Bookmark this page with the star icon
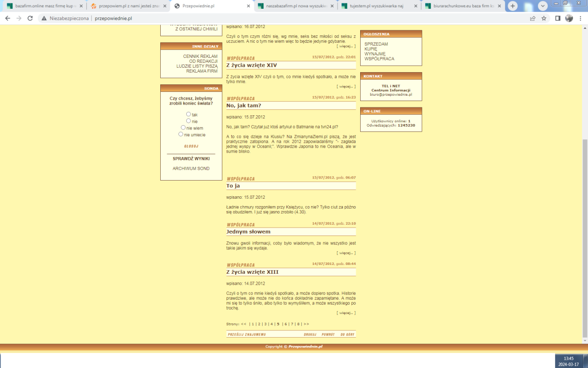 tap(544, 18)
